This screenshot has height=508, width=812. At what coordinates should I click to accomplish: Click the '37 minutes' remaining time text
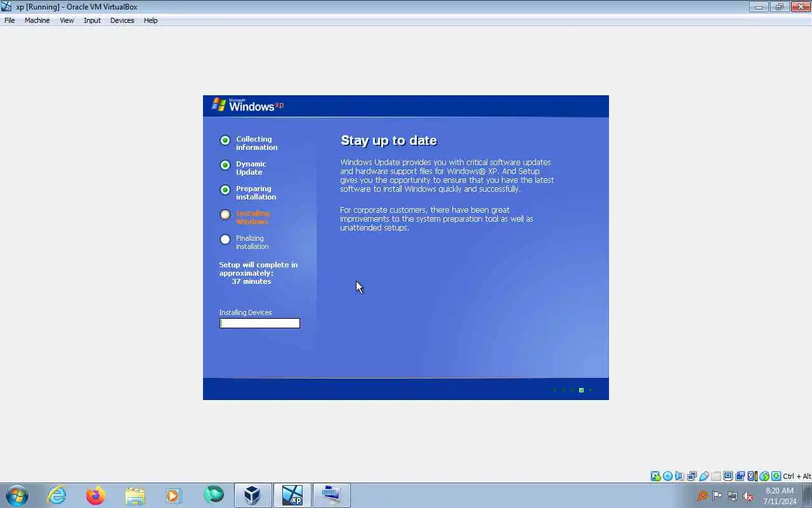tap(251, 281)
